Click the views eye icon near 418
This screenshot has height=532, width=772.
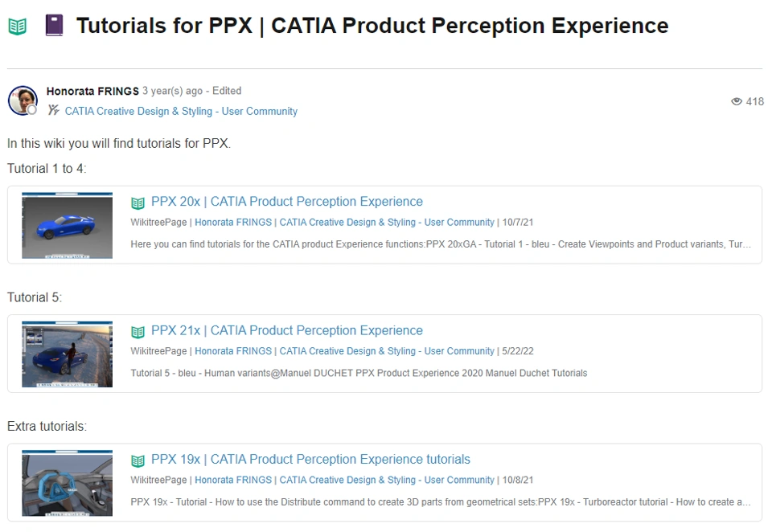click(736, 101)
